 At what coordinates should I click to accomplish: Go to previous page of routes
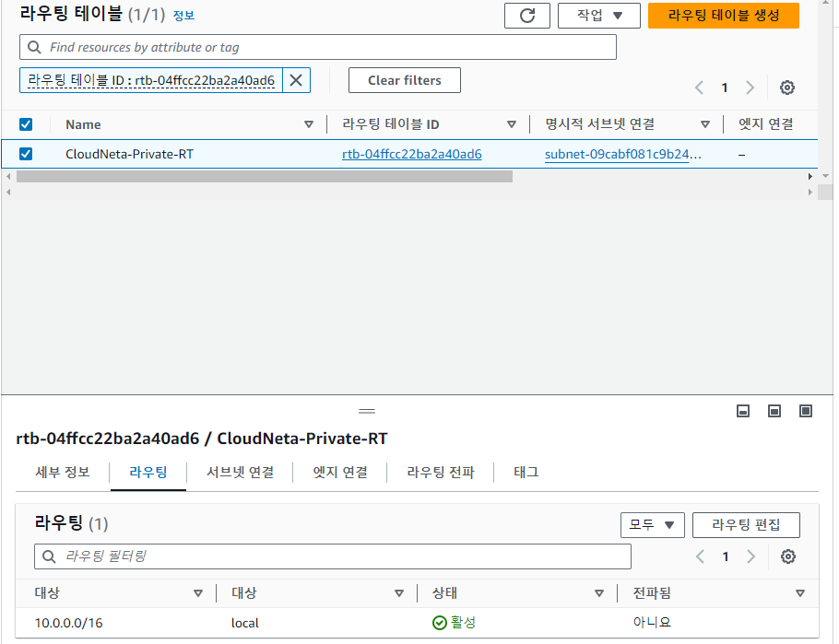click(700, 556)
